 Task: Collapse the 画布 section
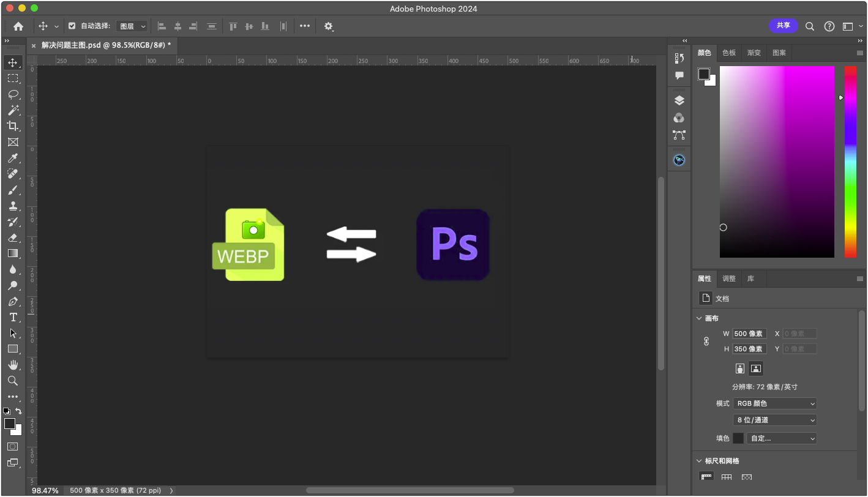700,318
